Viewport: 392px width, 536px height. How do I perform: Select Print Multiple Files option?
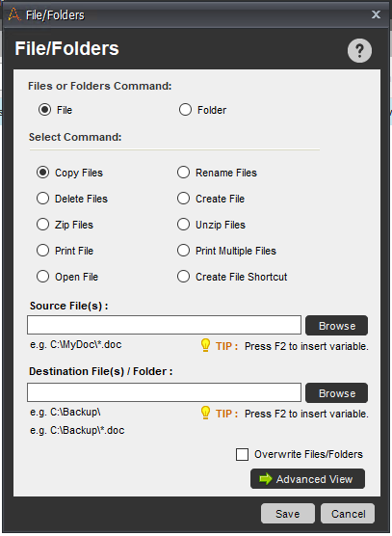tap(183, 251)
